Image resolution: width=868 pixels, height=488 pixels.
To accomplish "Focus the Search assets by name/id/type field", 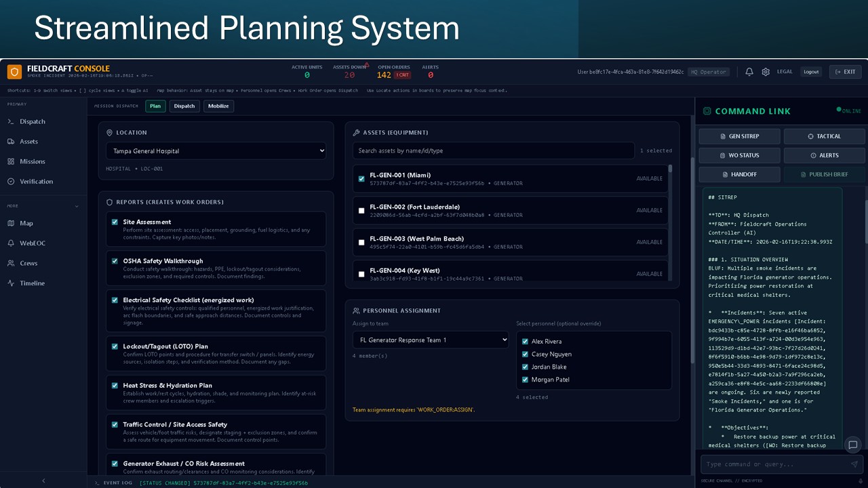I will (x=494, y=150).
